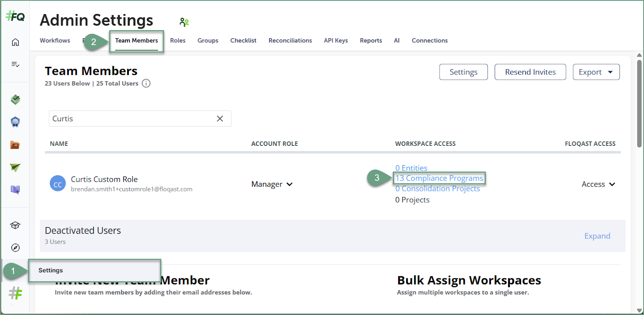Click the vertical scrollbar thumb
Viewport: 644px width, 315px height.
click(x=639, y=104)
